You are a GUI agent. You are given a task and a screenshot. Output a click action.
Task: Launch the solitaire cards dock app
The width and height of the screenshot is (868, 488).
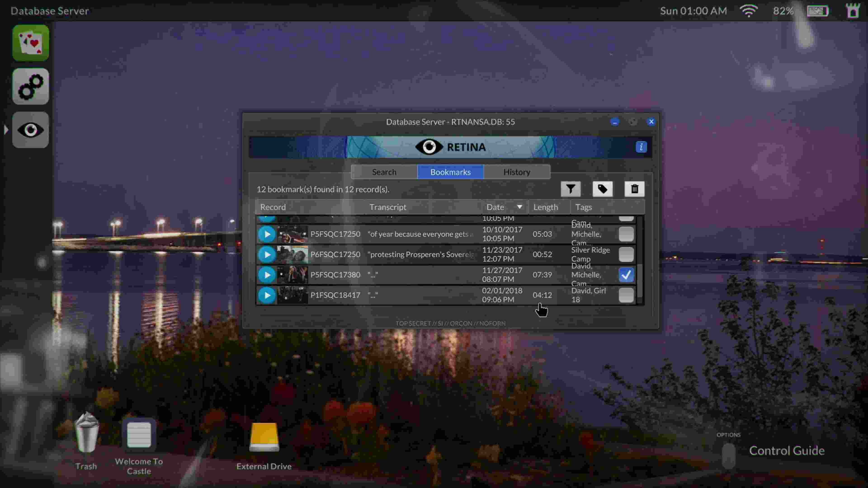31,43
